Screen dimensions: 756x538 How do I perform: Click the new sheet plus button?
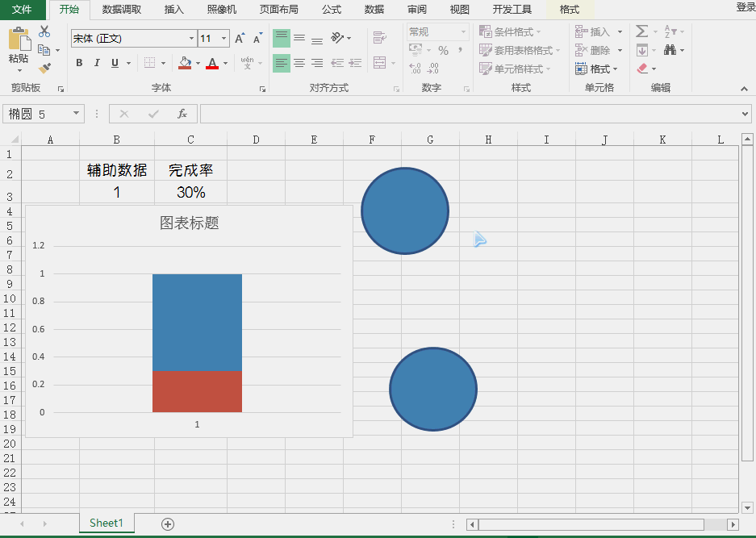(x=166, y=523)
